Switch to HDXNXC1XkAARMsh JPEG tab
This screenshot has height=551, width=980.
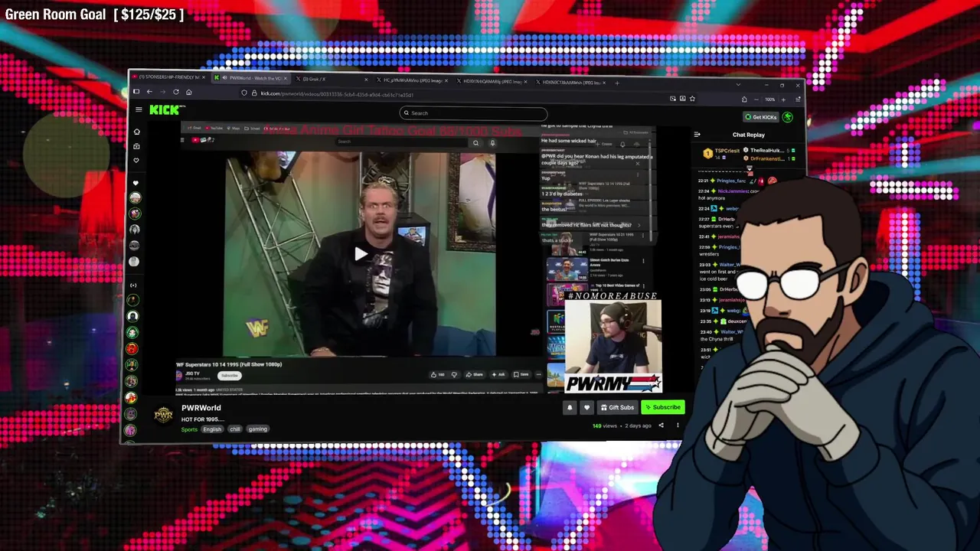pos(570,82)
